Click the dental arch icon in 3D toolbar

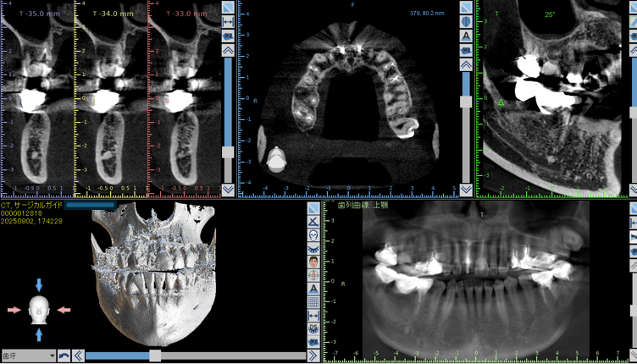[313, 248]
